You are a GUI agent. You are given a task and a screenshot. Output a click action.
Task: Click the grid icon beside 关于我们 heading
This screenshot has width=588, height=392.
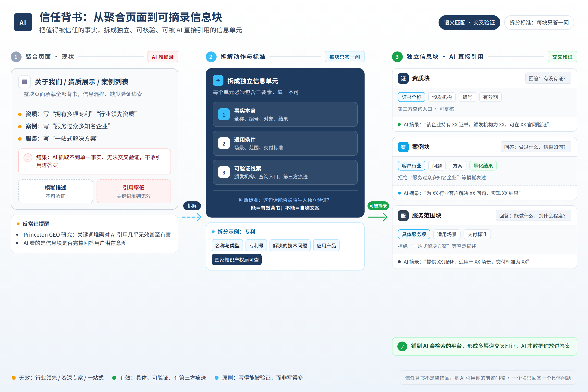click(24, 82)
